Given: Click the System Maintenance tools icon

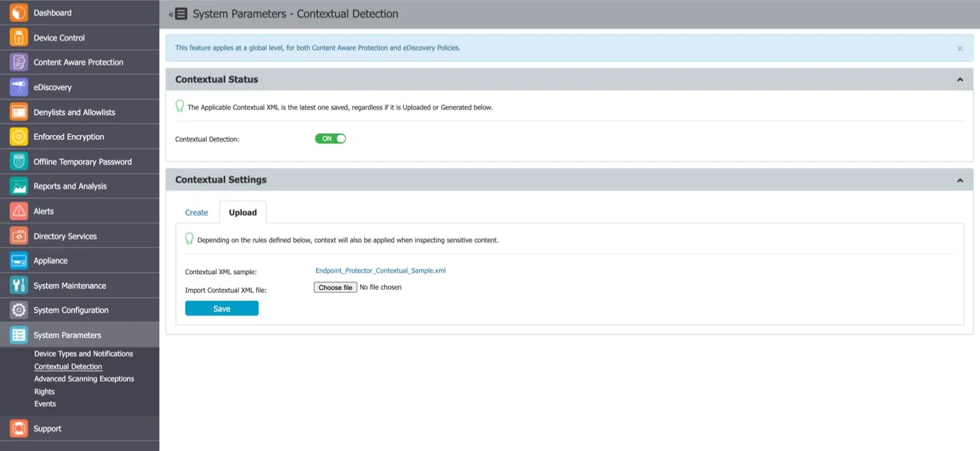Looking at the screenshot, I should click(18, 286).
